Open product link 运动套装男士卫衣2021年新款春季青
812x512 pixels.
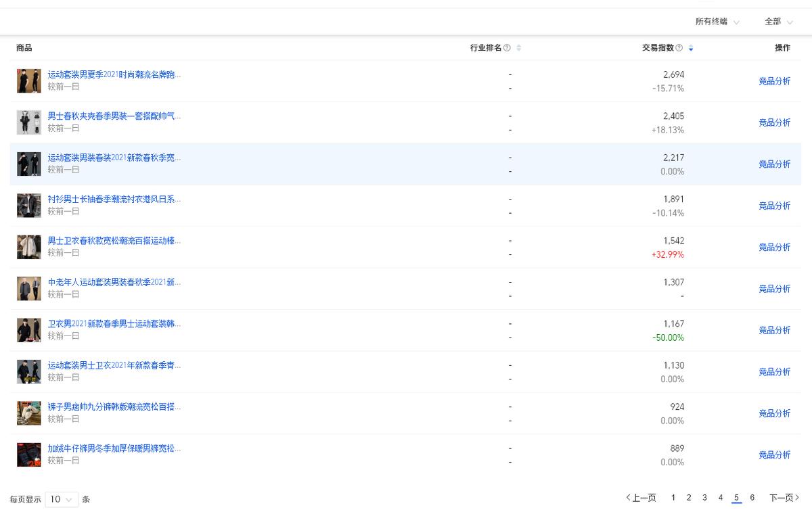(114, 365)
